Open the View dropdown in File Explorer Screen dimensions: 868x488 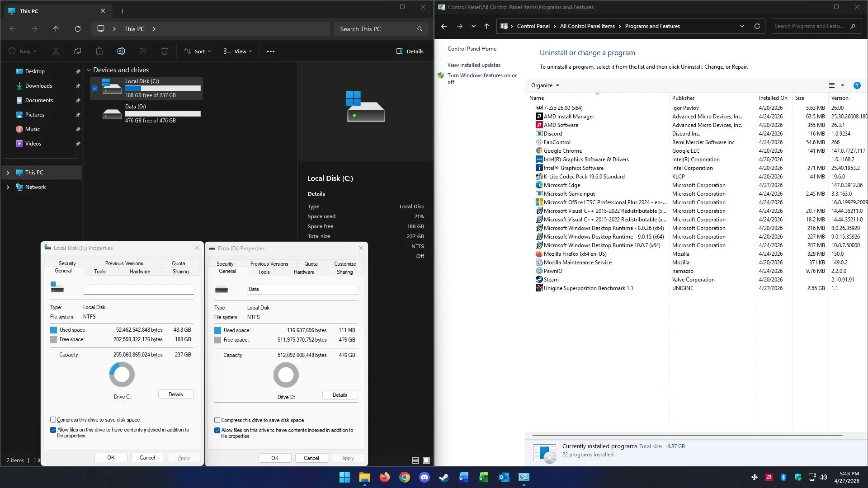pyautogui.click(x=238, y=52)
